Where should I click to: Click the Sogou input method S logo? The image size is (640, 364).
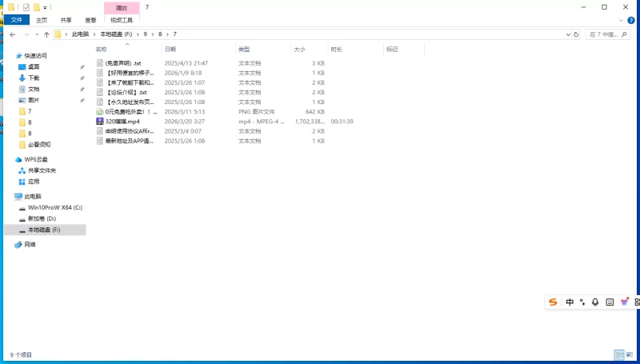tap(553, 302)
